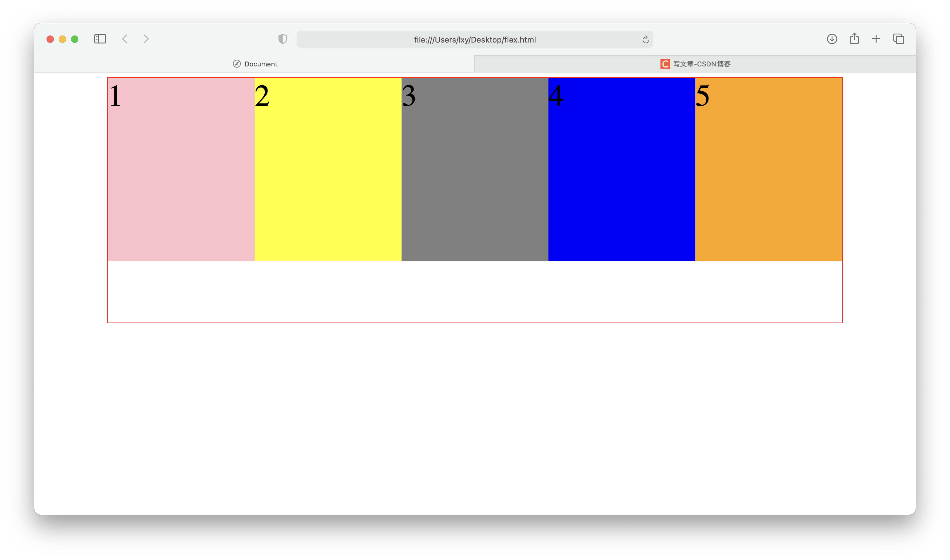The height and width of the screenshot is (560, 950).
Task: Click the empty white area inside red border
Action: tap(474, 292)
